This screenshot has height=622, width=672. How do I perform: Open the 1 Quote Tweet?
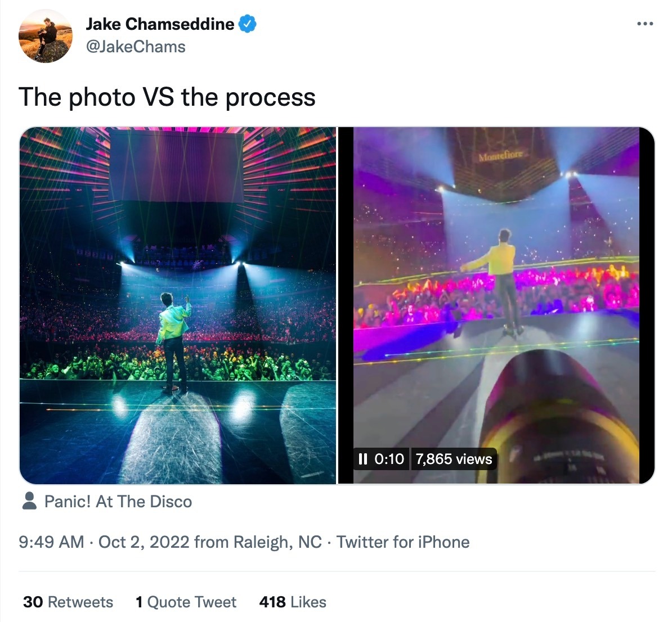coord(186,602)
